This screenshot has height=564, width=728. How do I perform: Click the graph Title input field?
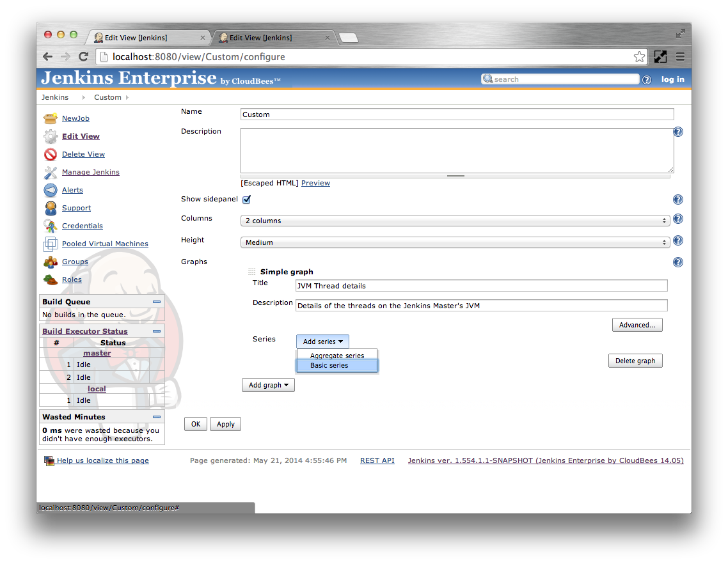(x=482, y=285)
